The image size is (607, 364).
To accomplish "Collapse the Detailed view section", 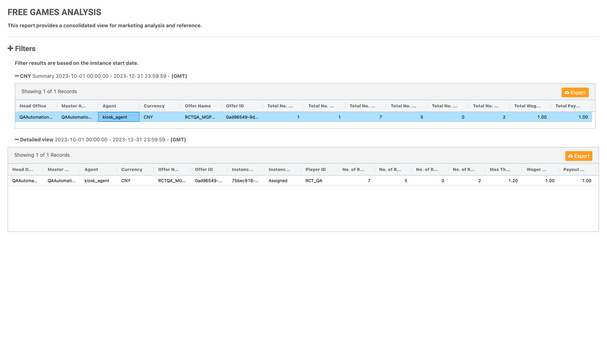I will (17, 140).
